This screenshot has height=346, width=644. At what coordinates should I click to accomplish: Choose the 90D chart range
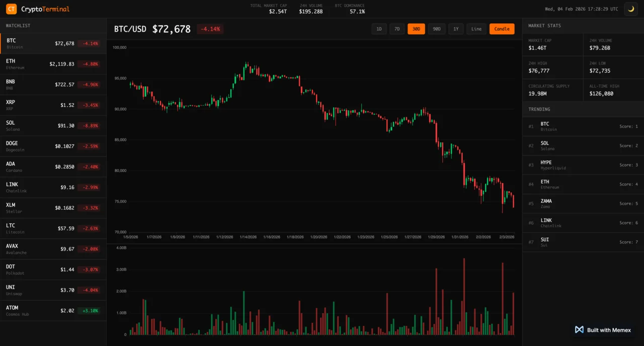click(437, 29)
